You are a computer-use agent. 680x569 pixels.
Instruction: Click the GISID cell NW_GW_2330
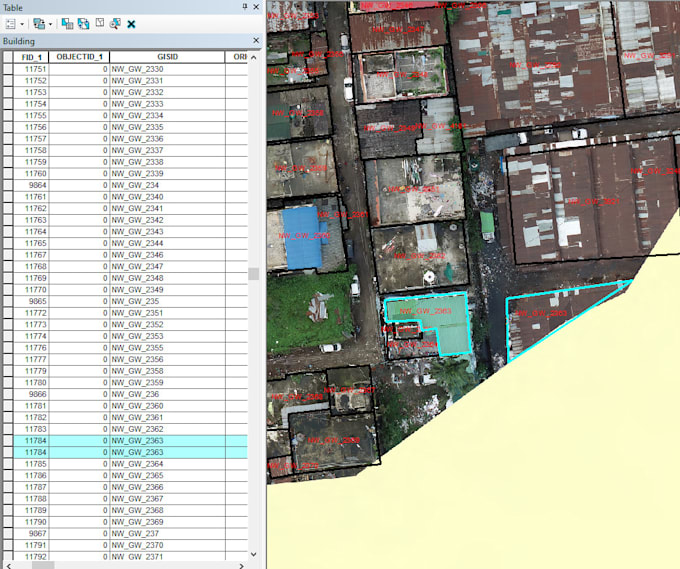[167, 69]
